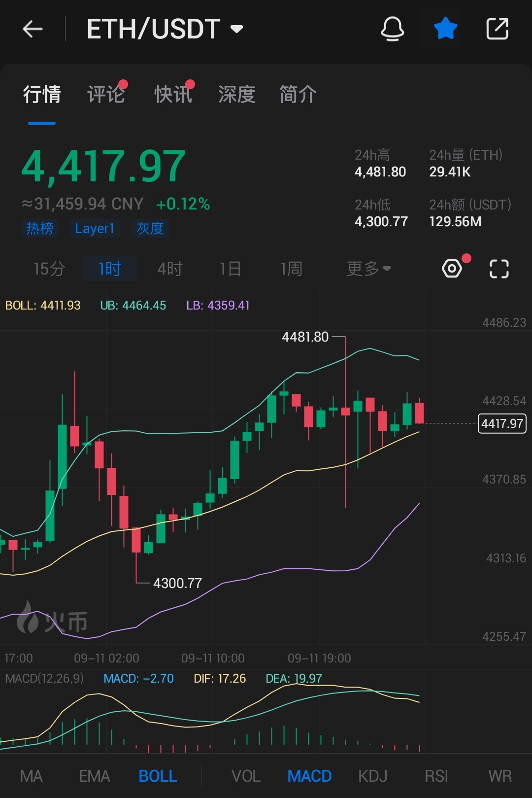Tap the 24h量 value 29.41K

[450, 172]
